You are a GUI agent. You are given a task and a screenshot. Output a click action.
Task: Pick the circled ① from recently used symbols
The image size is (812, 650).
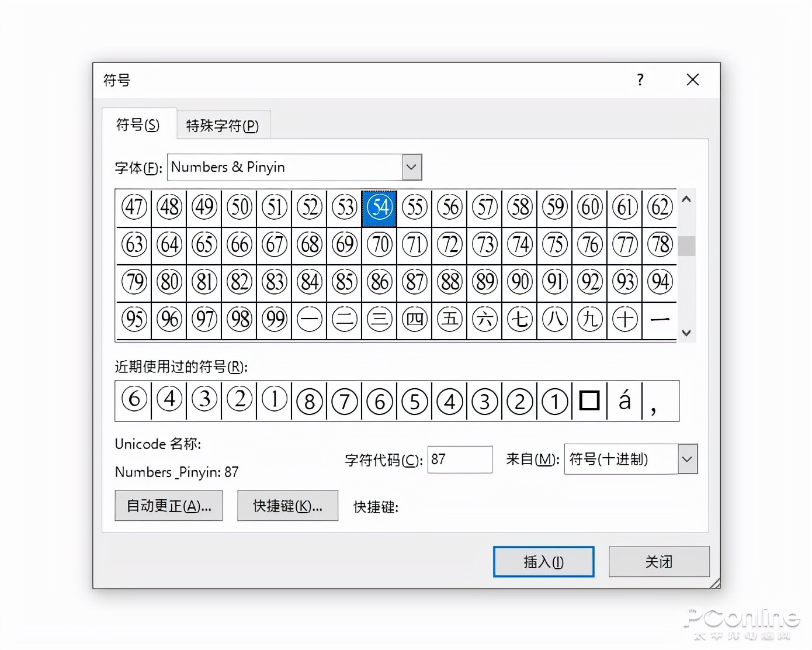click(554, 401)
